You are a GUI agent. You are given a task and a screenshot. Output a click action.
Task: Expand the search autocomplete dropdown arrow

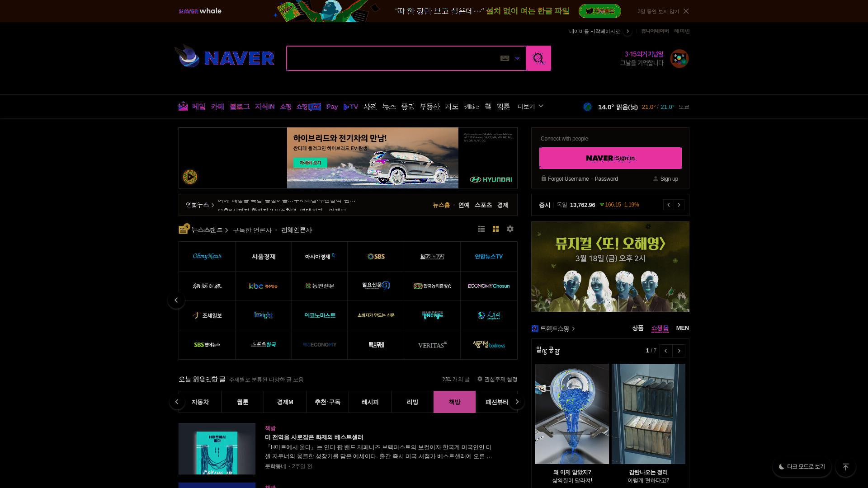517,58
